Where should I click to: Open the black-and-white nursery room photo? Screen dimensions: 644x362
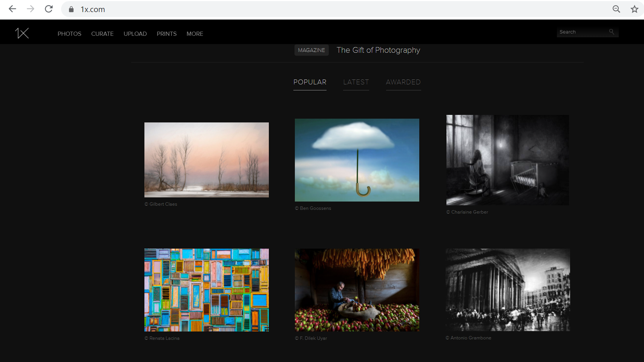point(508,160)
